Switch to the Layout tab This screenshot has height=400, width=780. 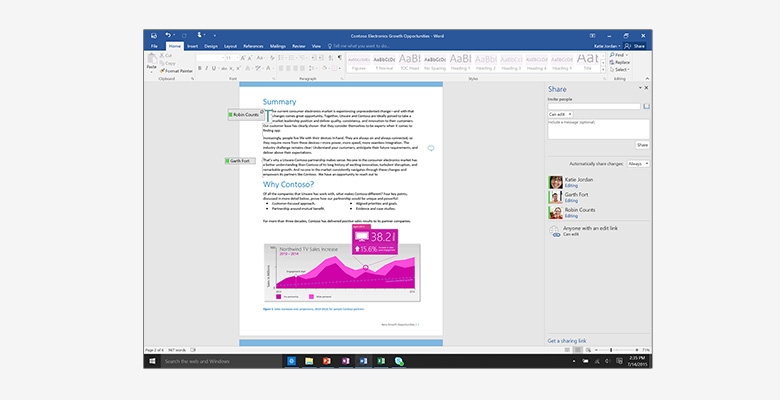(x=230, y=46)
